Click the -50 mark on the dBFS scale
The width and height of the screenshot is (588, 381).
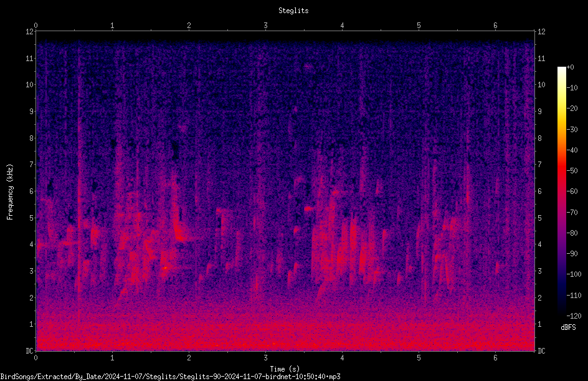[572, 170]
